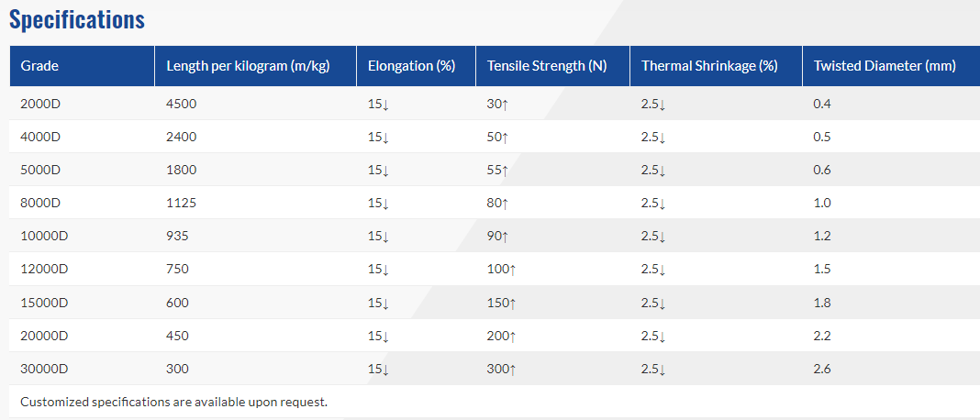Image resolution: width=980 pixels, height=420 pixels.
Task: Select the Twisted Diameter (mm) header
Action: pos(885,66)
